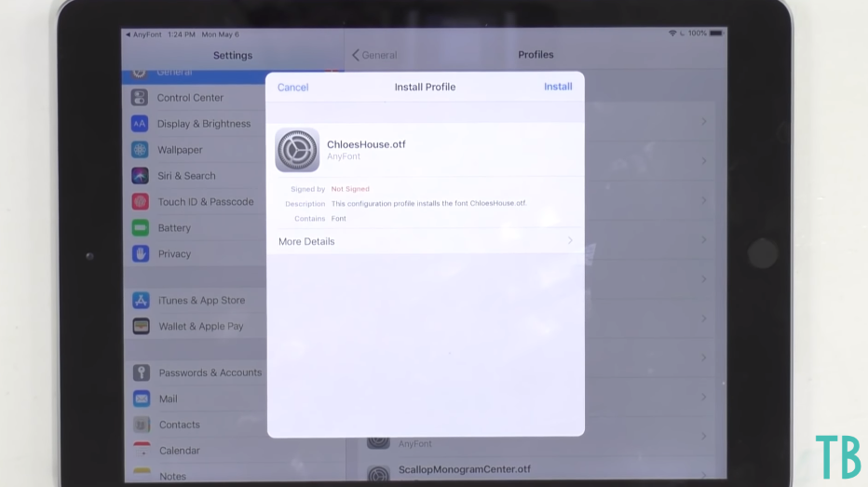The width and height of the screenshot is (868, 487).
Task: Tap the Not Signed status text
Action: [350, 189]
